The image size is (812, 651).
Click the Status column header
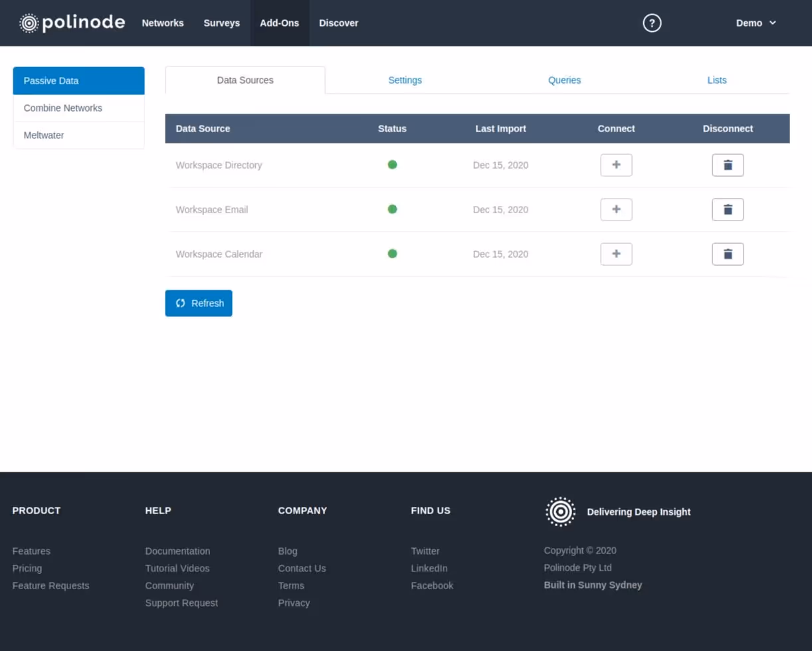tap(392, 129)
